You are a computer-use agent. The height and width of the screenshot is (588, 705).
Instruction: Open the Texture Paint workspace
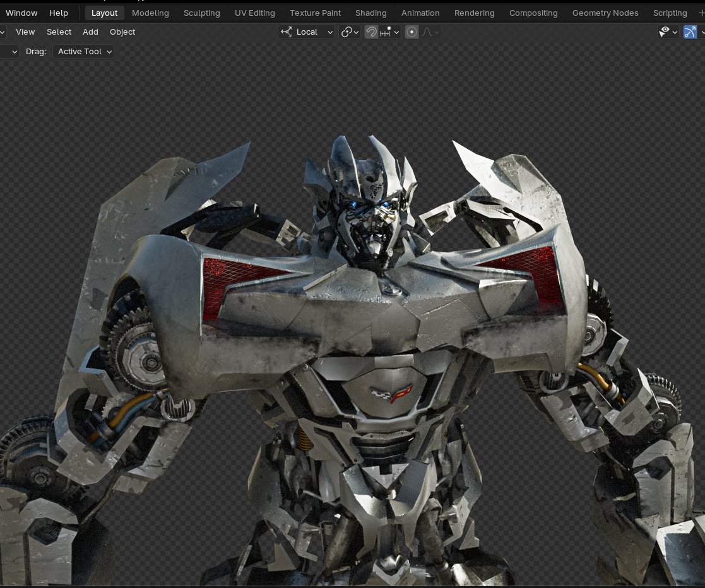point(315,13)
